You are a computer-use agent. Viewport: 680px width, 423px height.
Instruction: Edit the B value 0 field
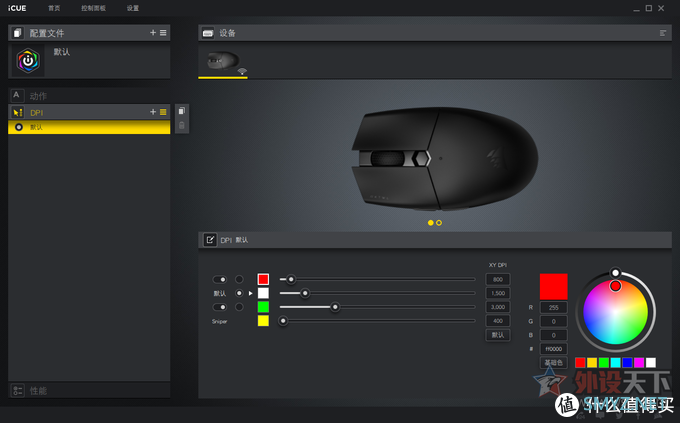click(553, 335)
